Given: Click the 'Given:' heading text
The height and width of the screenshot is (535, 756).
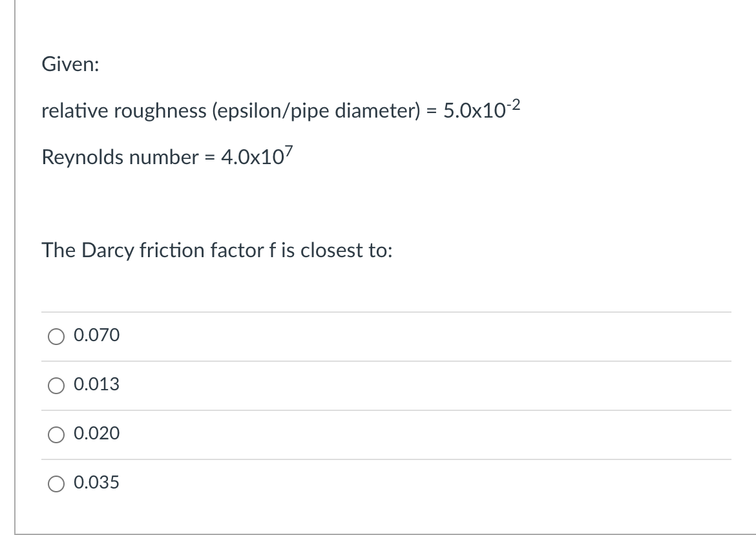Looking at the screenshot, I should tap(68, 65).
